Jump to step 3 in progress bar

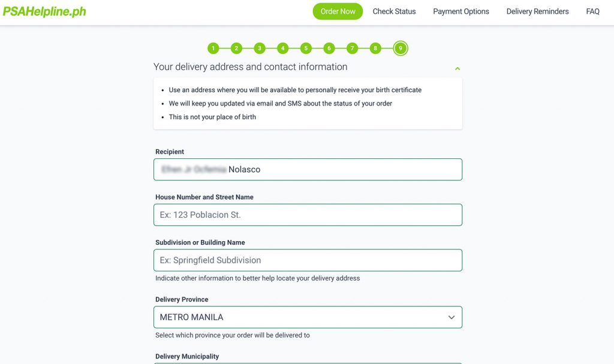point(259,48)
